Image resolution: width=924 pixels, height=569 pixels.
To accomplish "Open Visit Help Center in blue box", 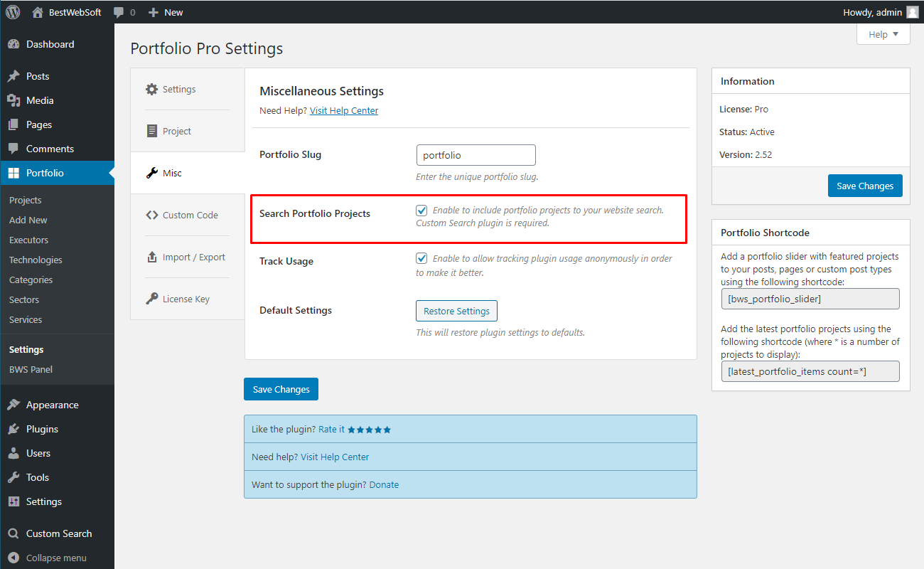I will (335, 457).
